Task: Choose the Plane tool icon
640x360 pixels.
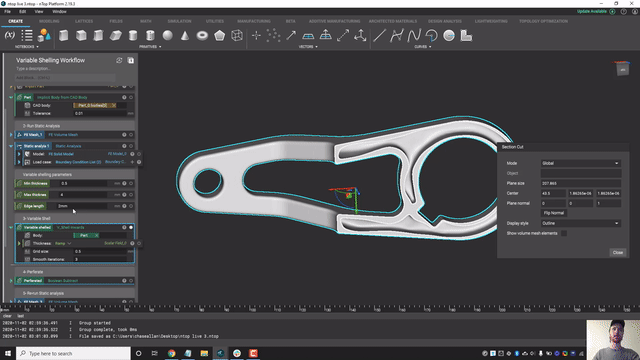Action: (x=308, y=36)
